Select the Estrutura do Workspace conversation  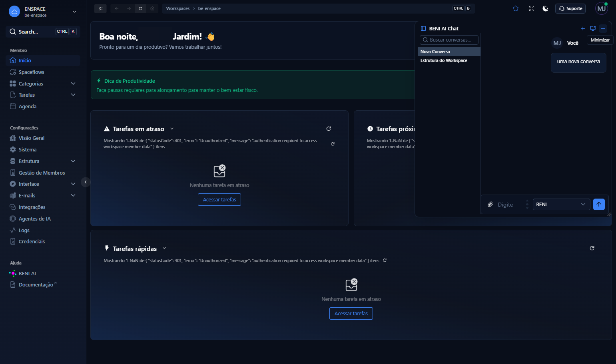[x=449, y=60]
